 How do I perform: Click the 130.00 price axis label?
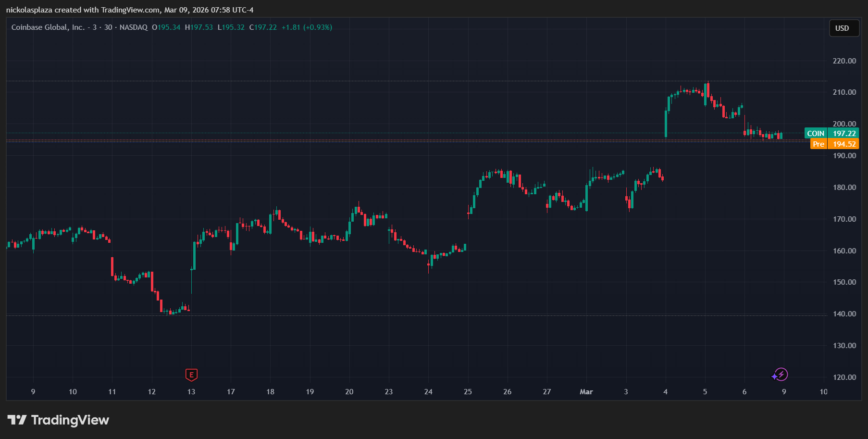tap(844, 346)
